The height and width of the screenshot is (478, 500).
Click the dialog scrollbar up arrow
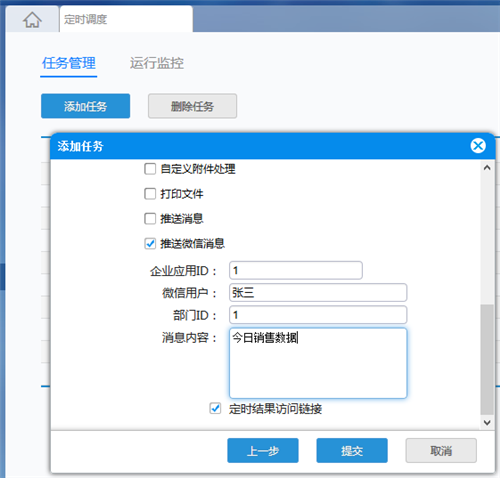point(487,168)
